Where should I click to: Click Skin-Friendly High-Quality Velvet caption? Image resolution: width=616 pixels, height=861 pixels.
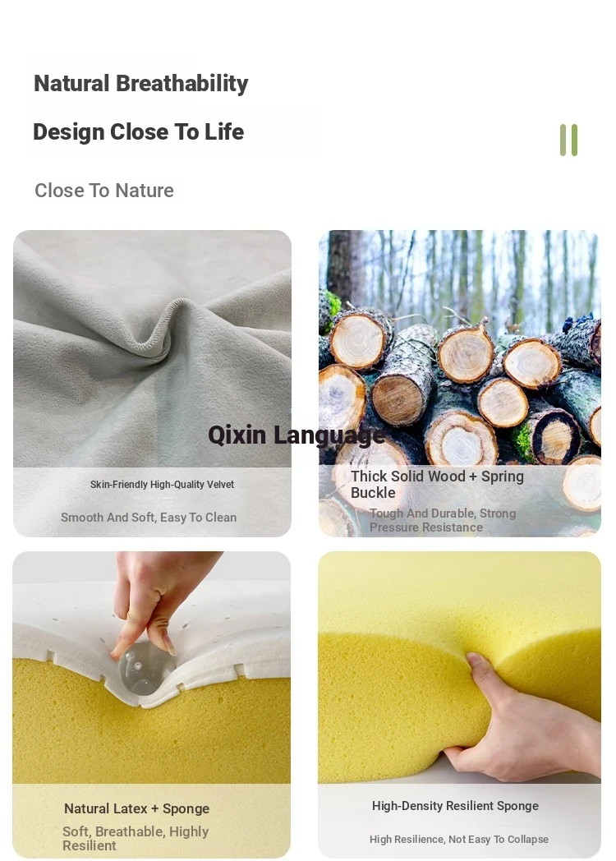click(x=162, y=485)
